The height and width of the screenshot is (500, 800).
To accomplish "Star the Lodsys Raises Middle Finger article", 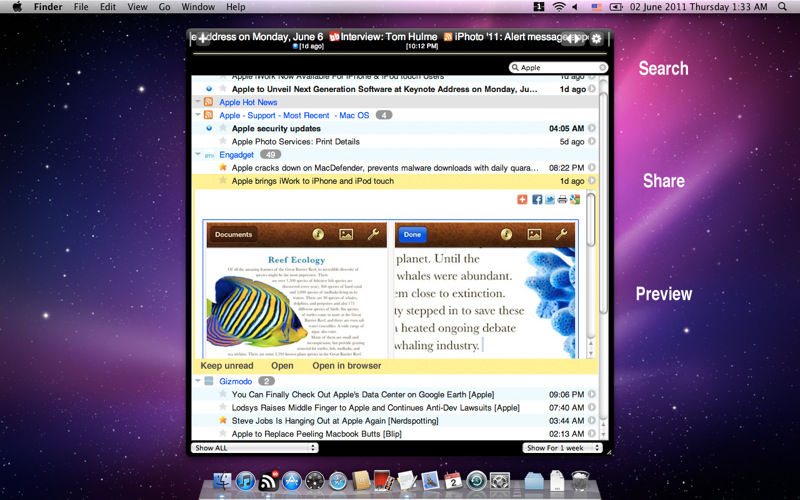I will pyautogui.click(x=222, y=407).
